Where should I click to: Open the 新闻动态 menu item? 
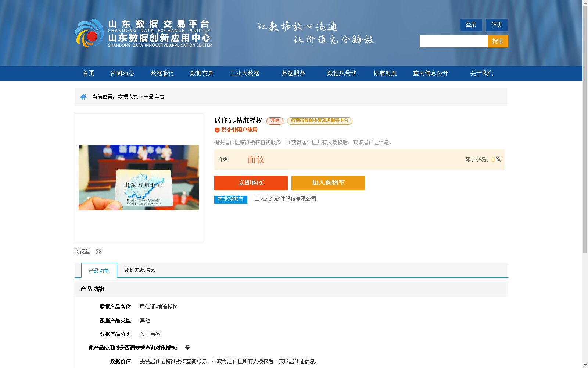click(x=122, y=73)
